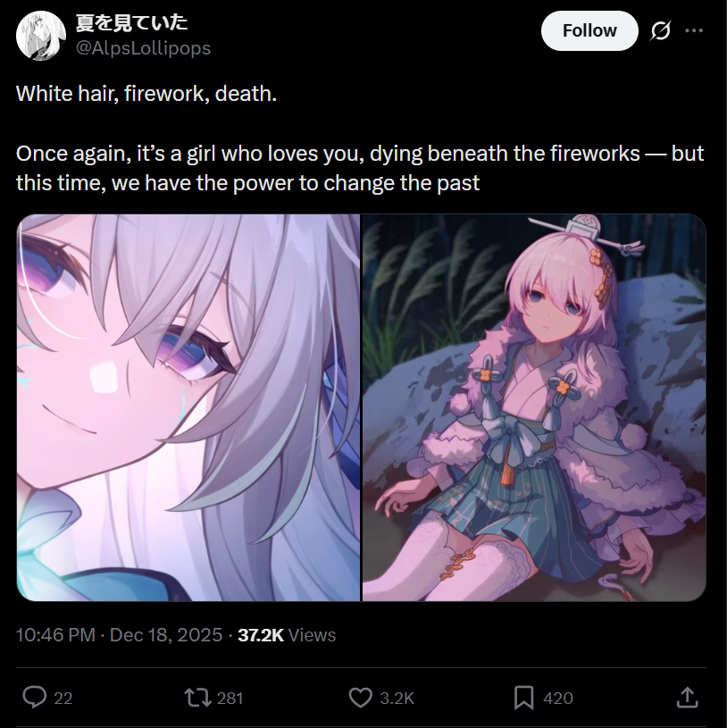Image resolution: width=727 pixels, height=728 pixels.
Task: Open the share upload-arrow icon
Action: tap(688, 698)
